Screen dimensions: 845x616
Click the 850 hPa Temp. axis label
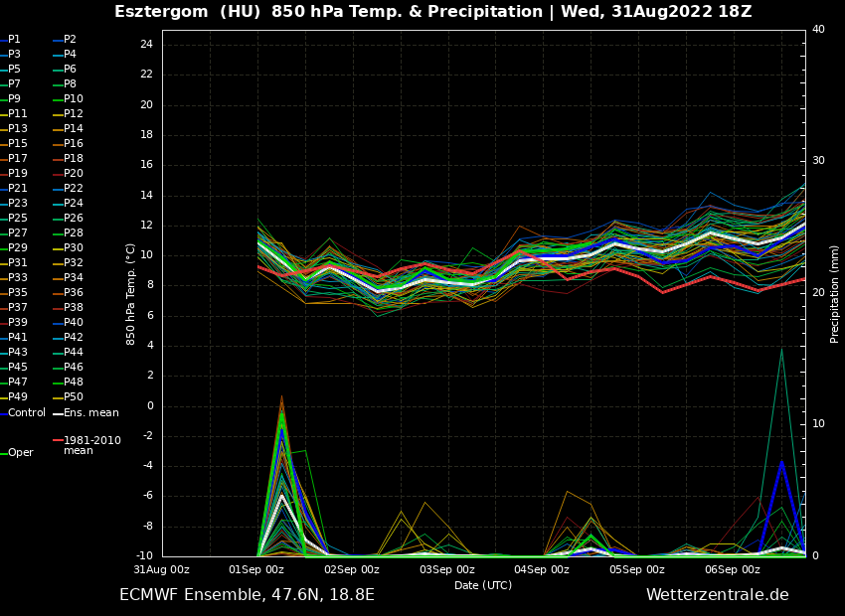pos(131,294)
